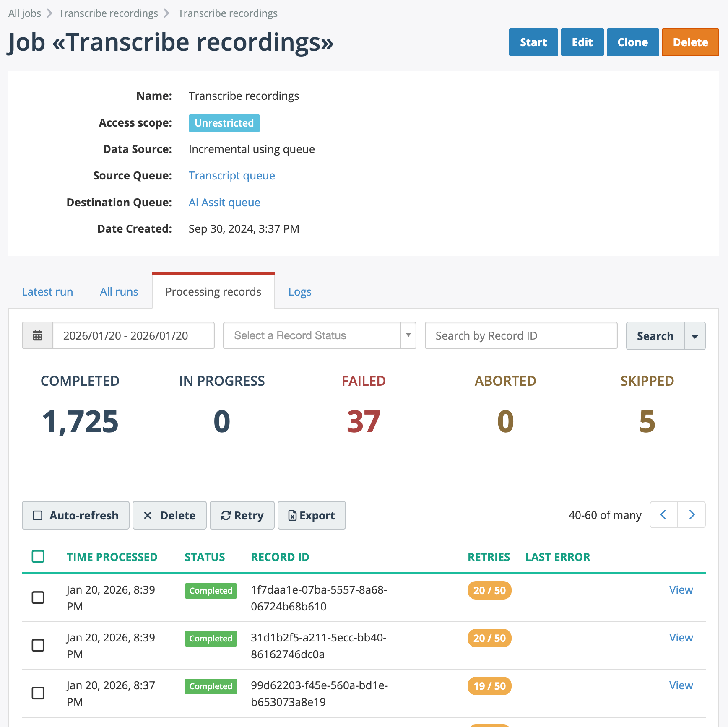Select all records with the header checkbox

[x=38, y=556]
